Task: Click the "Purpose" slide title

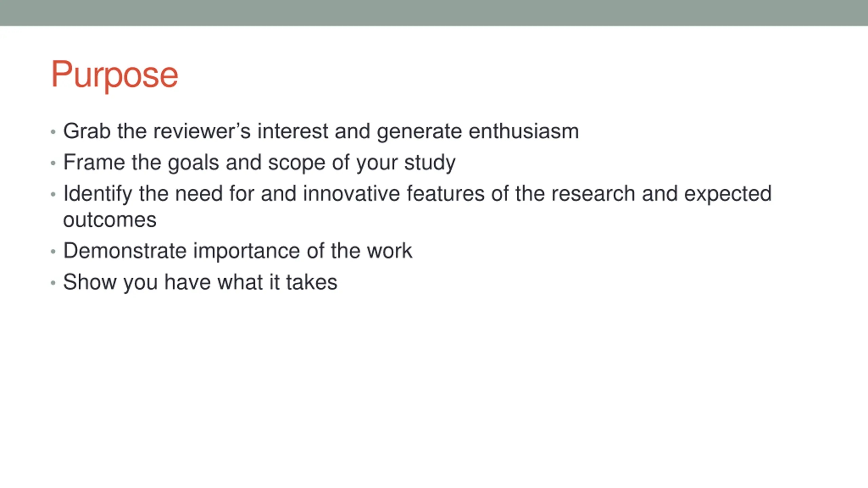Action: 115,75
